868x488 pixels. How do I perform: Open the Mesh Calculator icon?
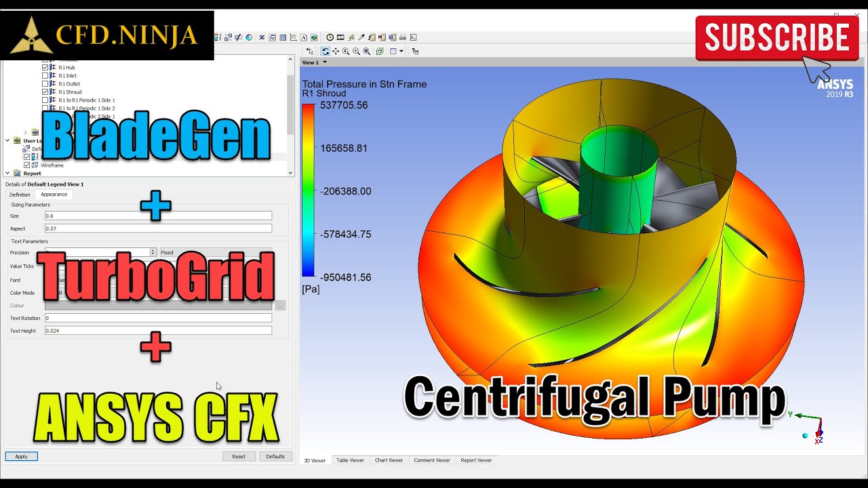tap(392, 37)
